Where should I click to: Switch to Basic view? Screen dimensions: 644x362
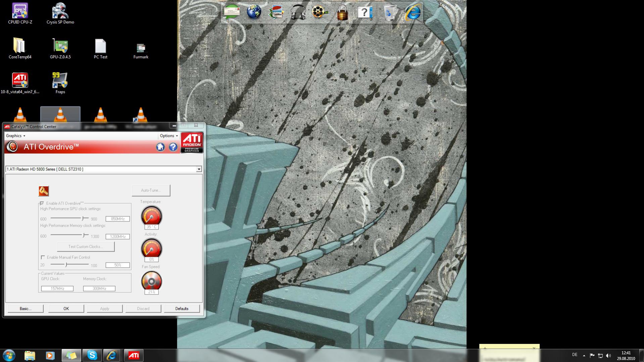tap(26, 309)
